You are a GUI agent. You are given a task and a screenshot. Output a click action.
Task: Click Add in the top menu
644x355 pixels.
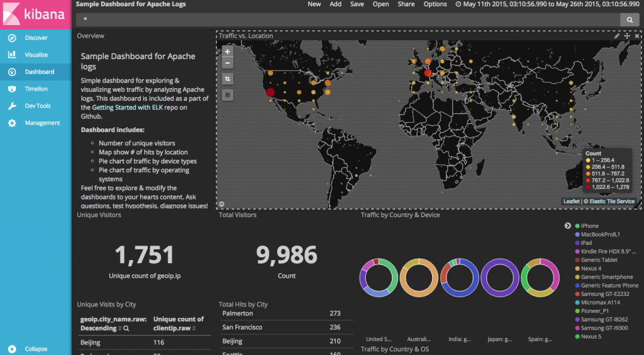(336, 4)
